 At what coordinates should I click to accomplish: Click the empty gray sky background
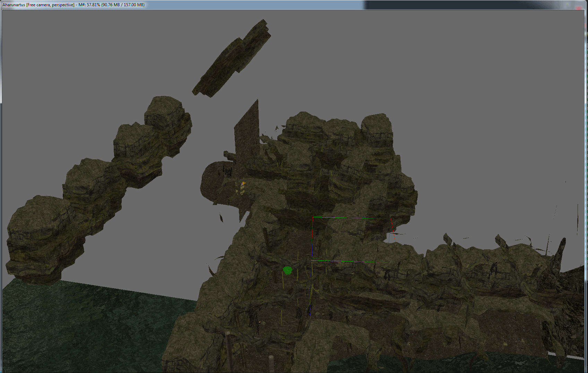click(451, 69)
